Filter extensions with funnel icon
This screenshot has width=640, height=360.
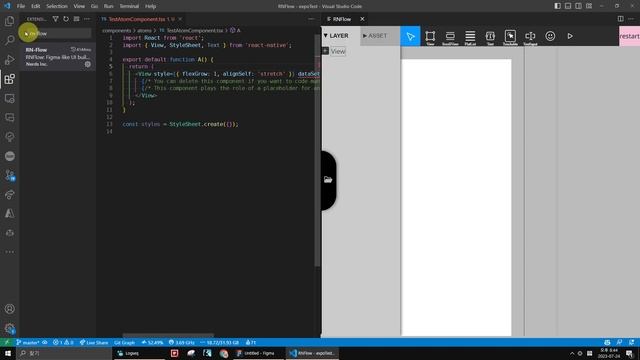[x=56, y=19]
